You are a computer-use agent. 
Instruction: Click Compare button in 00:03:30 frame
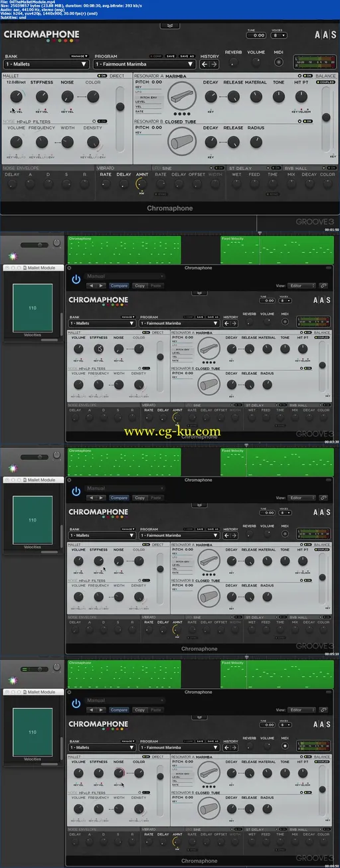pyautogui.click(x=119, y=285)
